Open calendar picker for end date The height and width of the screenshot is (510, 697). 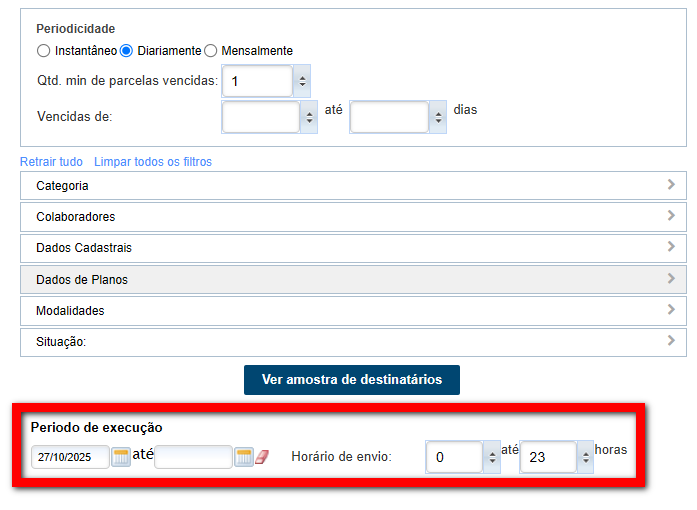(243, 457)
